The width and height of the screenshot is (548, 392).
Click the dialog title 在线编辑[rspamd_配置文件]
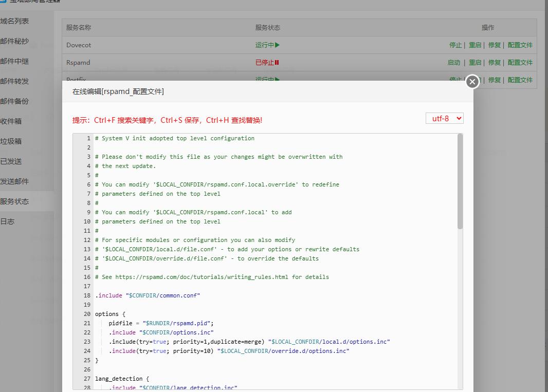(x=118, y=91)
